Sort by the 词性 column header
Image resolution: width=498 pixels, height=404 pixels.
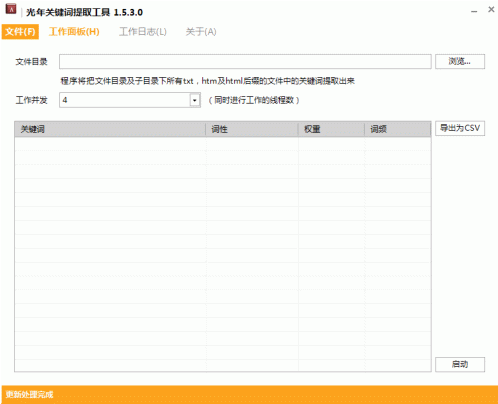click(x=252, y=129)
